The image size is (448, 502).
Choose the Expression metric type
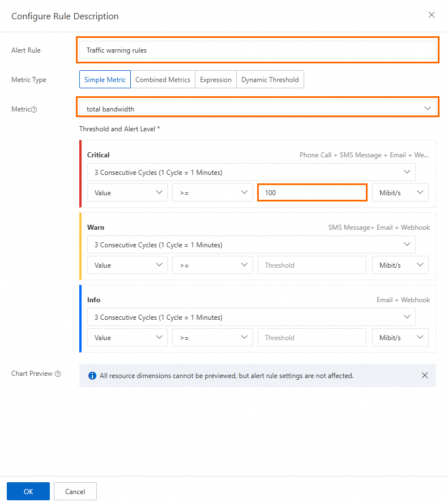tap(215, 80)
